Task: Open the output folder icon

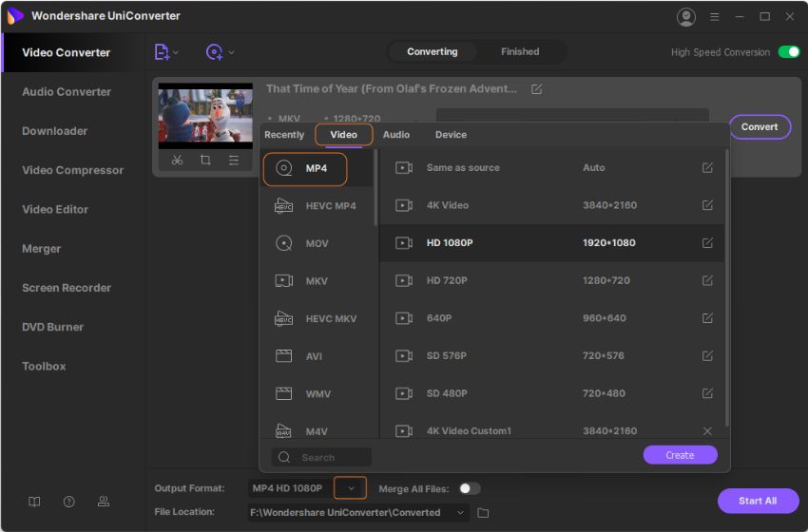Action: point(483,513)
